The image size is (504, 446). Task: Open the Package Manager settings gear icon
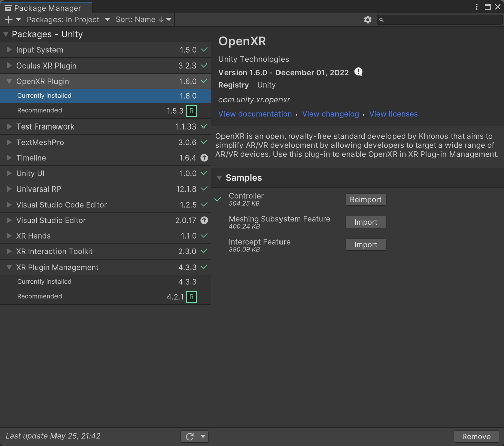(368, 19)
